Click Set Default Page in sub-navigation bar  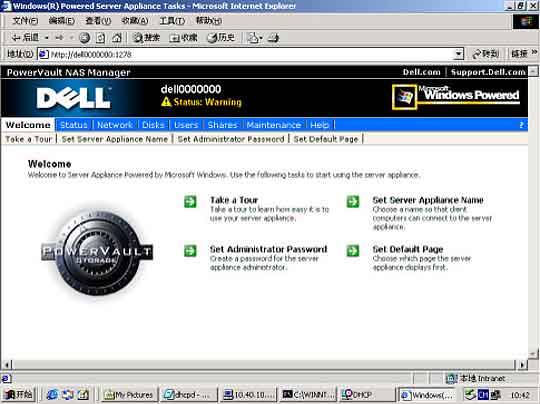point(326,139)
